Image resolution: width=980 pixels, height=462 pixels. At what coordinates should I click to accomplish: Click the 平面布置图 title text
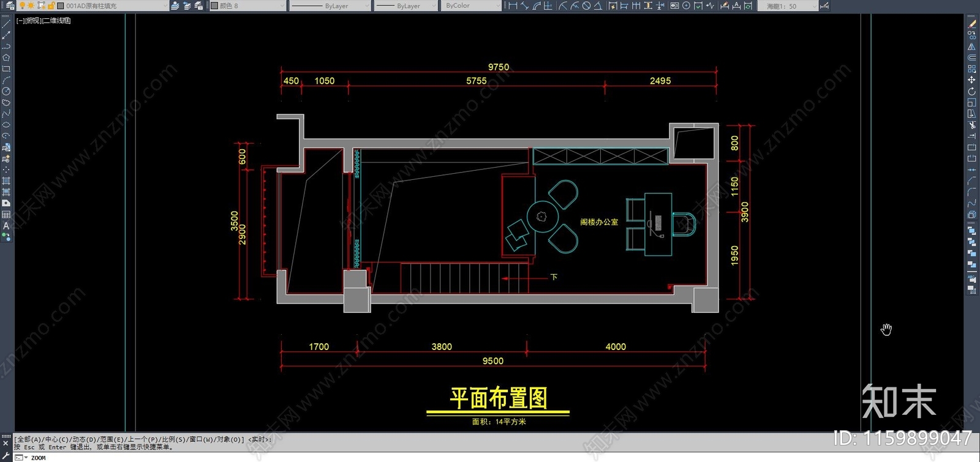point(499,398)
